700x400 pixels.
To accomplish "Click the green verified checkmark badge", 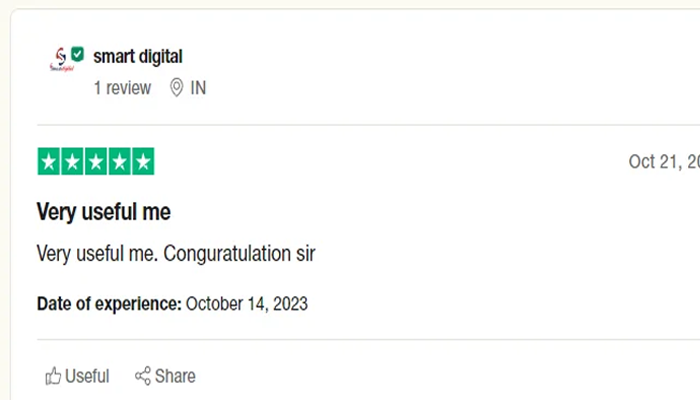I will (x=77, y=54).
